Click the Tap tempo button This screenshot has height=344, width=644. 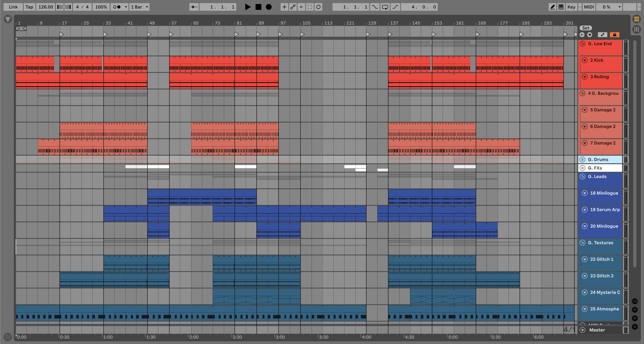coord(29,7)
